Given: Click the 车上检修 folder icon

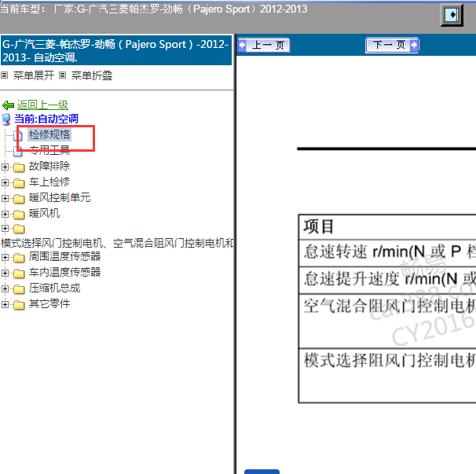Looking at the screenshot, I should click(19, 183).
